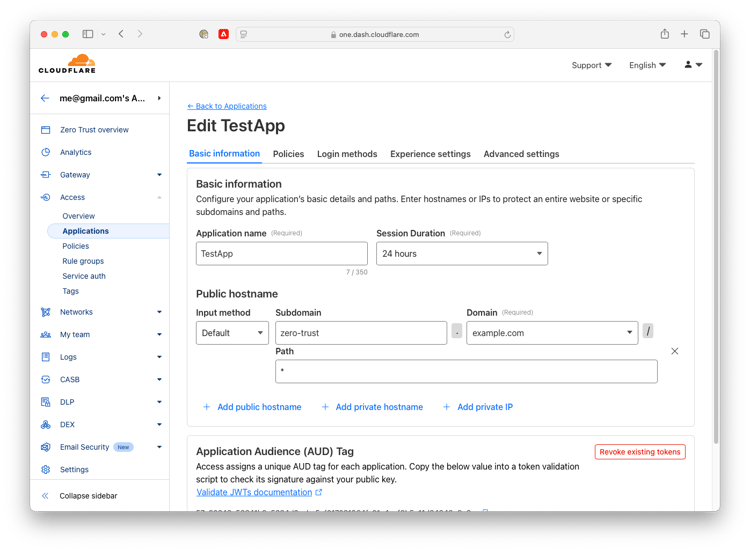750x551 pixels.
Task: Click the CASB sidebar icon
Action: click(x=45, y=379)
